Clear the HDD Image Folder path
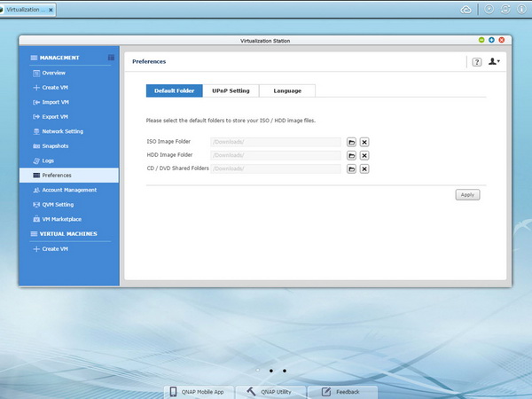The height and width of the screenshot is (399, 532). click(x=364, y=156)
